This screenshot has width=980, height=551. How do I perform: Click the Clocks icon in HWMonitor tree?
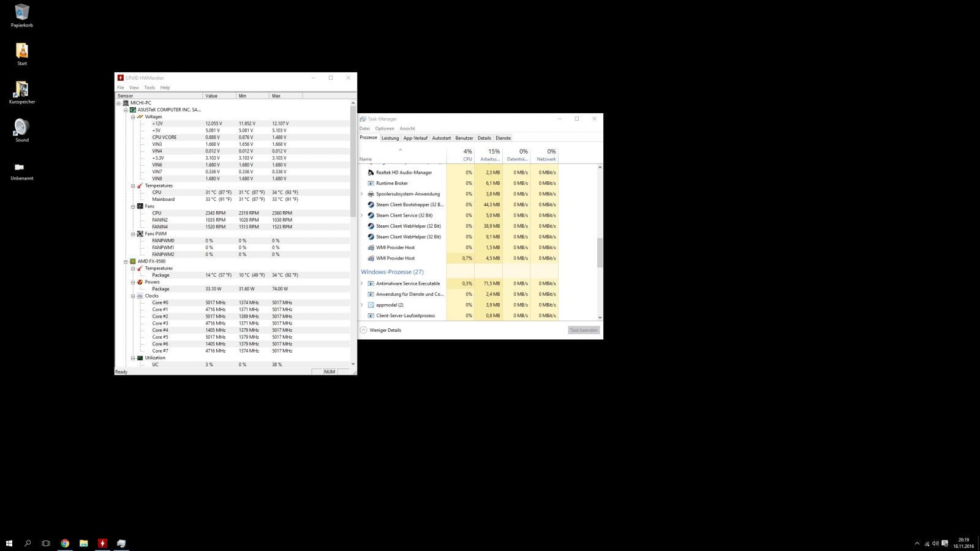pos(140,296)
